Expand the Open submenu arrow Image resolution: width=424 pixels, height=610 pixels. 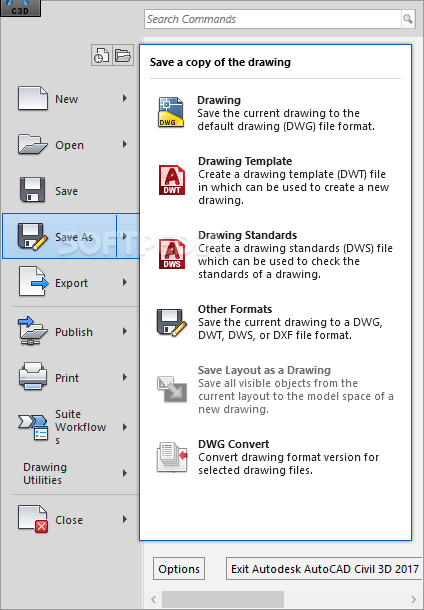coord(125,144)
